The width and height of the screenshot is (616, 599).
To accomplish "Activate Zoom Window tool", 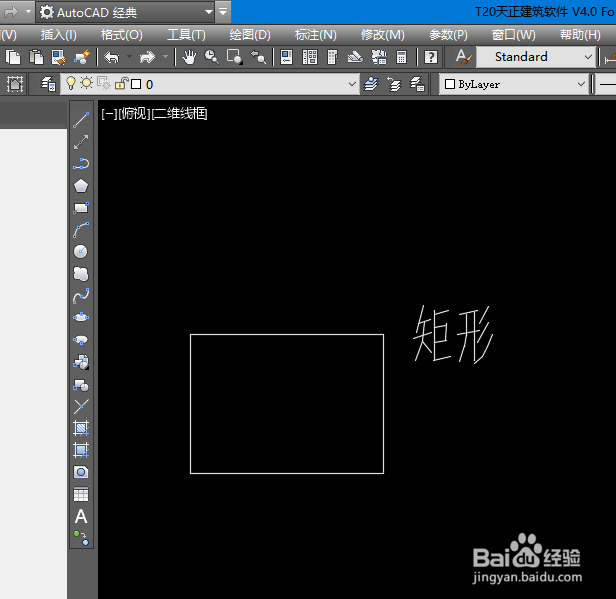I will point(235,57).
